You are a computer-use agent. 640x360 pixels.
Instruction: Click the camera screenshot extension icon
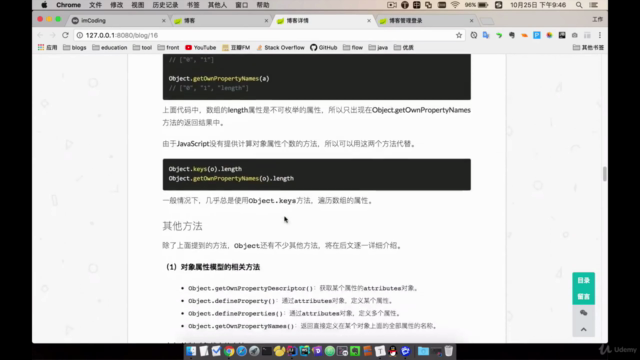coord(575,35)
